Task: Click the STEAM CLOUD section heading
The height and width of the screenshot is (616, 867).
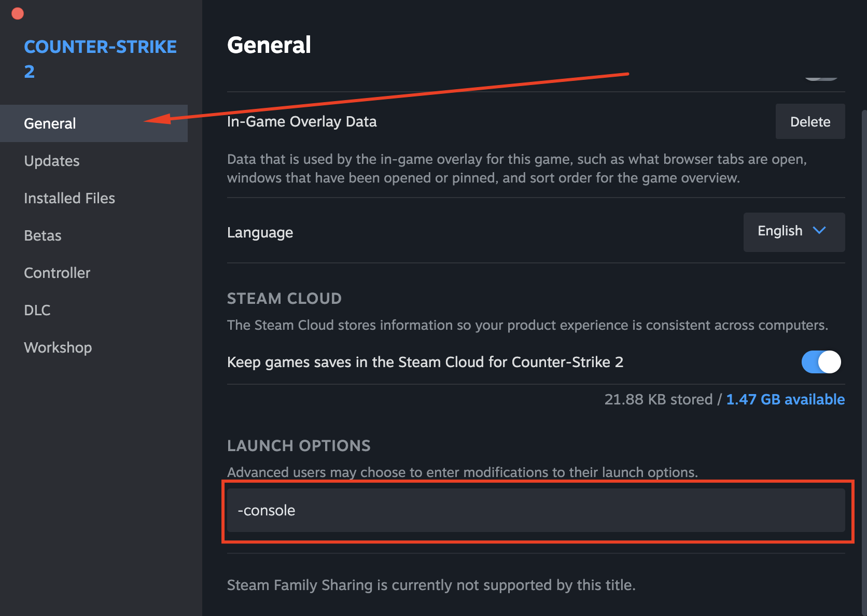Action: [284, 299]
